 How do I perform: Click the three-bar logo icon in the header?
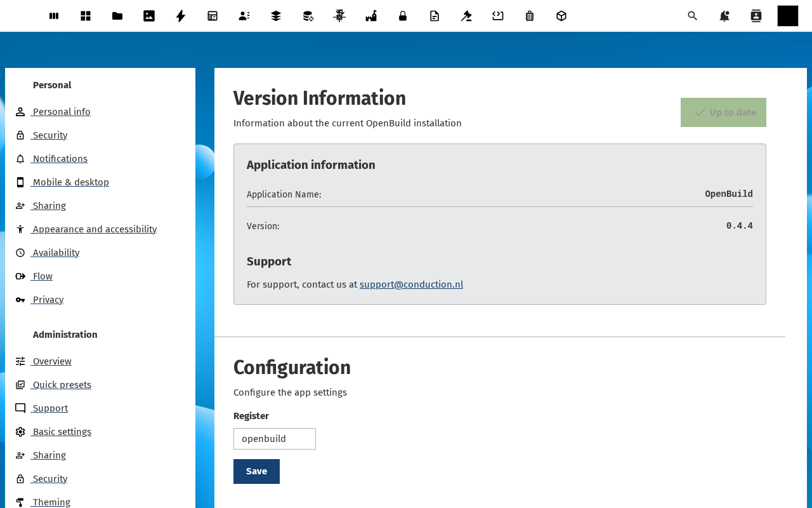(54, 16)
